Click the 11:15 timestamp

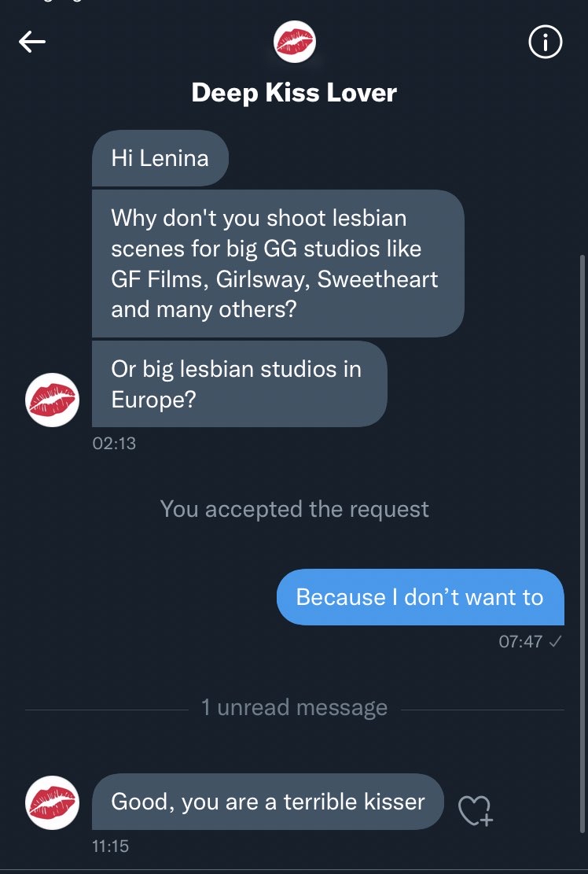pyautogui.click(x=110, y=846)
